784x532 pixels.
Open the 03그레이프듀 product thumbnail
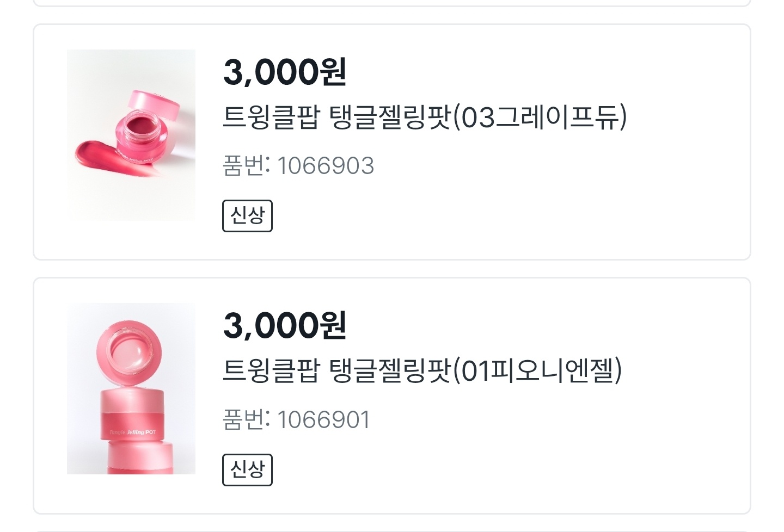click(x=131, y=135)
